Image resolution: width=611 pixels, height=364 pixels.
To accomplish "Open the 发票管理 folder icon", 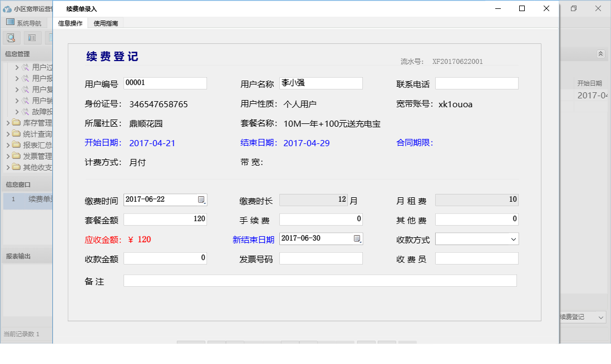I will 15,156.
